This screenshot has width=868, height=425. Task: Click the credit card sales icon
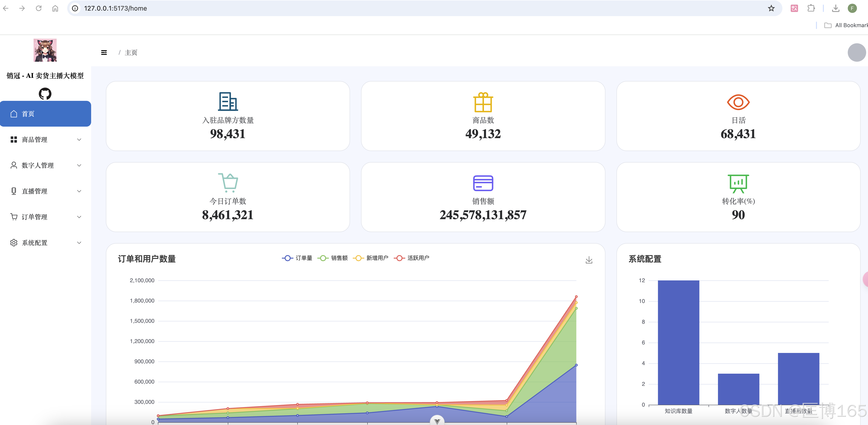coord(483,183)
